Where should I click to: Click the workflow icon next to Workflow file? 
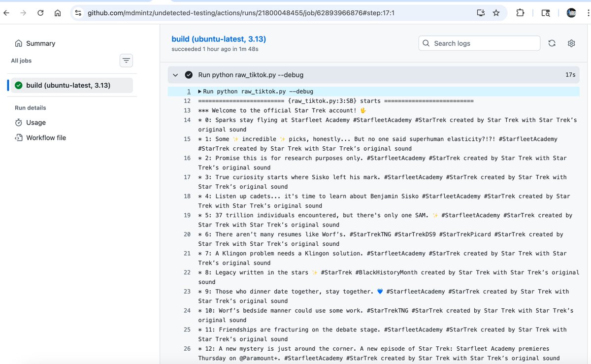tap(19, 137)
